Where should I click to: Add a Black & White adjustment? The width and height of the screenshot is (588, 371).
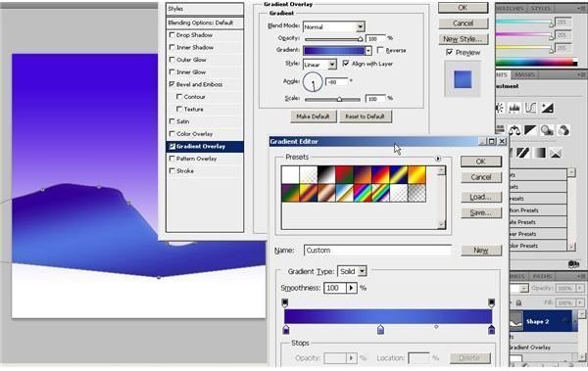(530, 130)
